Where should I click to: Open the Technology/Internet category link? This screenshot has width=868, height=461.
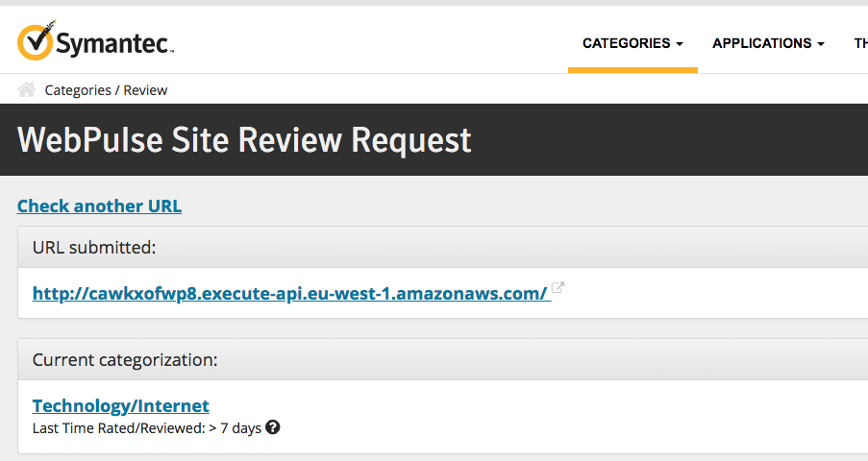pyautogui.click(x=120, y=405)
